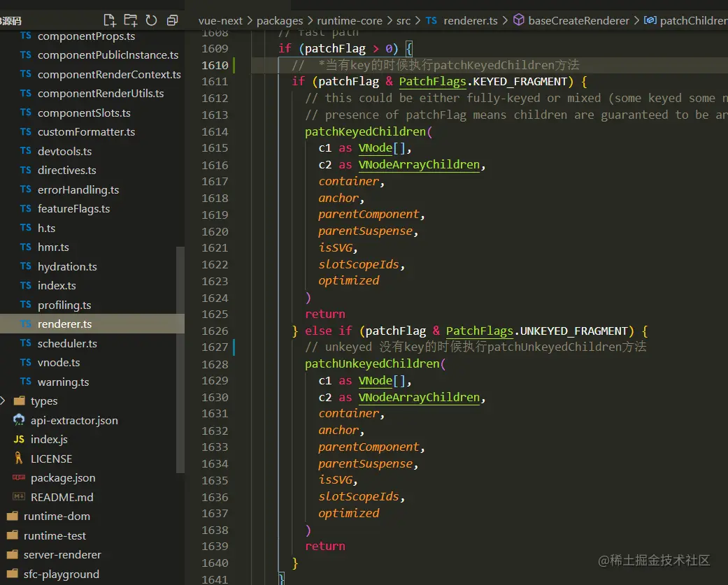Viewport: 728px width, 585px height.
Task: Open README.md file
Action: coord(62,497)
